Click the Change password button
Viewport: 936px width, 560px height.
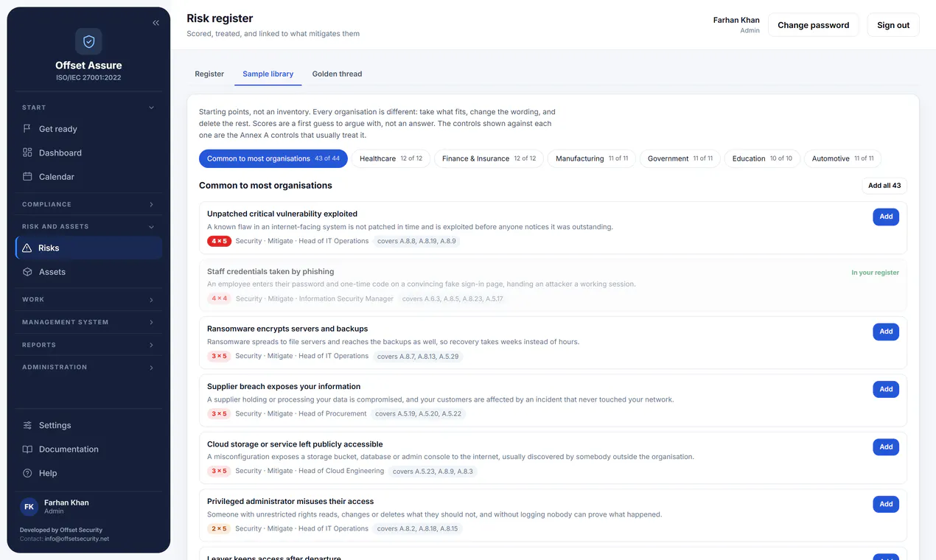(x=813, y=25)
